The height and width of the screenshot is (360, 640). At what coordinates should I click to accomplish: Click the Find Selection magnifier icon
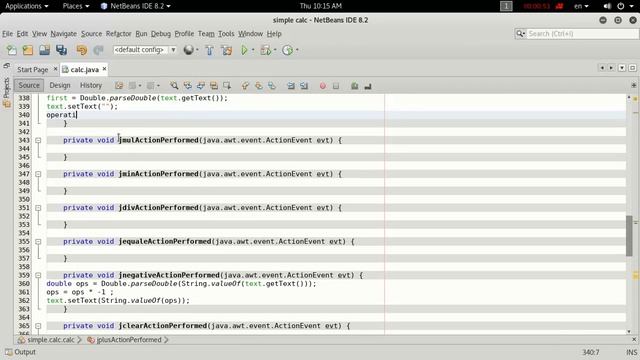pyautogui.click(x=174, y=86)
